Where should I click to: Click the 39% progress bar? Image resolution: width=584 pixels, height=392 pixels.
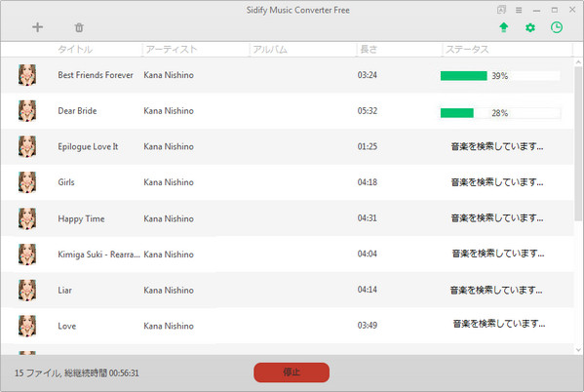(500, 76)
